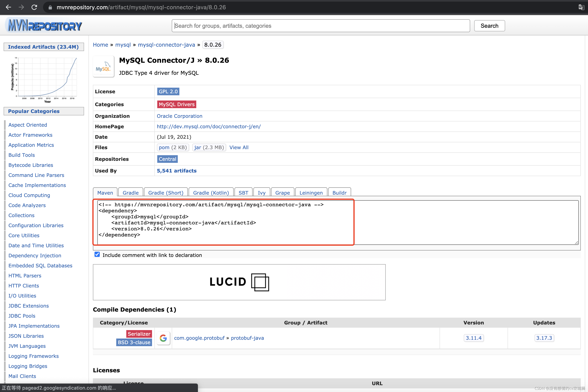The image size is (588, 392).
Task: Open Logging Frameworks category
Action: point(34,356)
